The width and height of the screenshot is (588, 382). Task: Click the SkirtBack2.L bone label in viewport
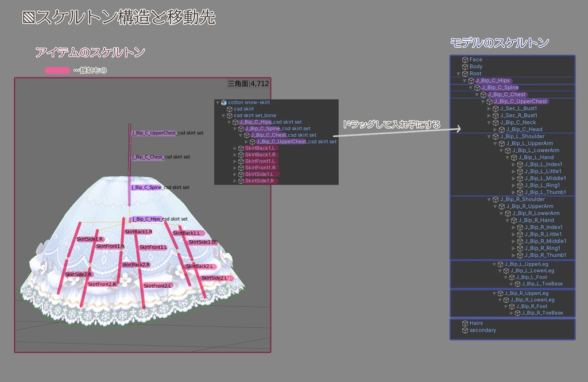[199, 267]
